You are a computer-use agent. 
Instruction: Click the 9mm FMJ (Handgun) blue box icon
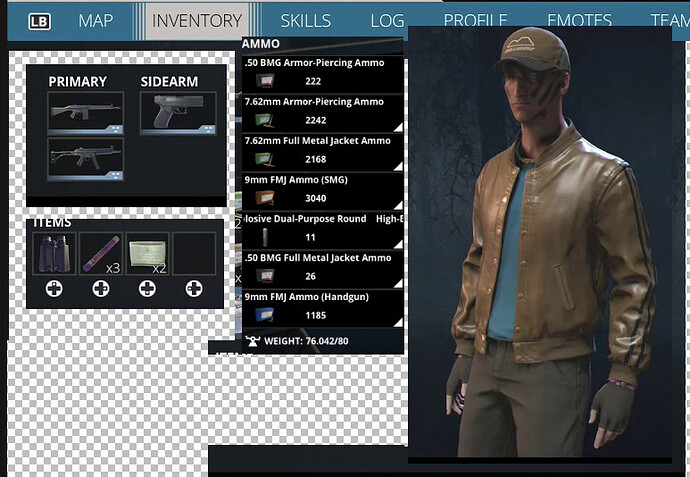pyautogui.click(x=265, y=315)
